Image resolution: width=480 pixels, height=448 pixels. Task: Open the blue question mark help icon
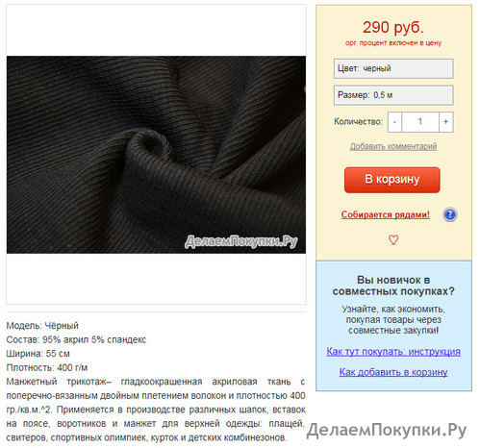449,214
